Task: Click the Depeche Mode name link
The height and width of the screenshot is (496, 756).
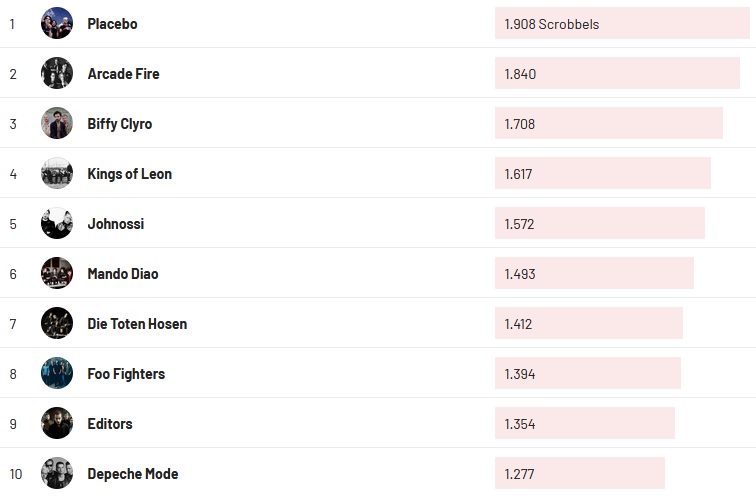Action: 133,473
